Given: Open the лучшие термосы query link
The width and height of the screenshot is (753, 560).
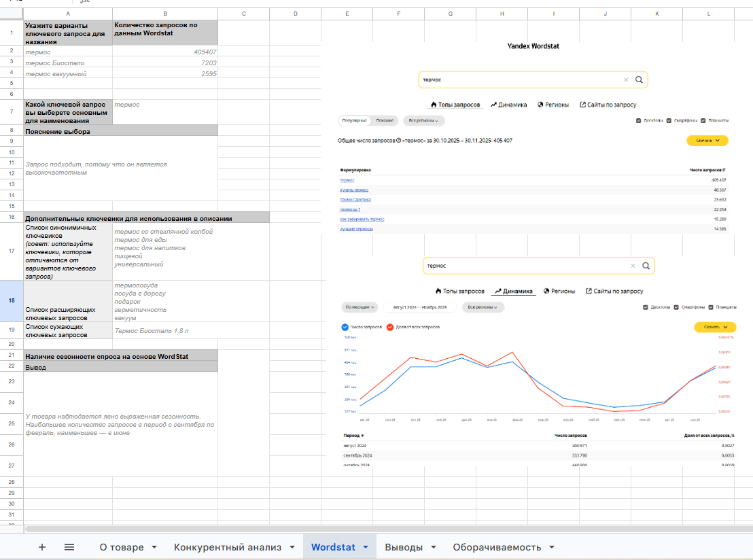Looking at the screenshot, I should [x=356, y=229].
